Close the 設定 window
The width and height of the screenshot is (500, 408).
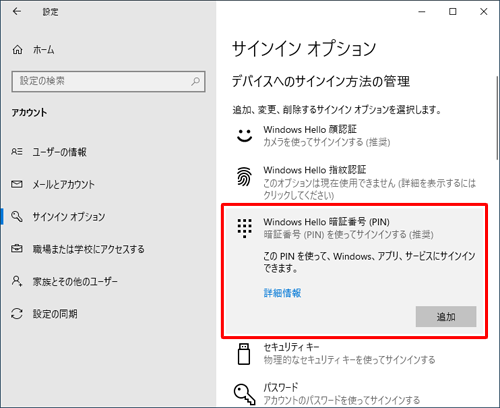(x=484, y=12)
